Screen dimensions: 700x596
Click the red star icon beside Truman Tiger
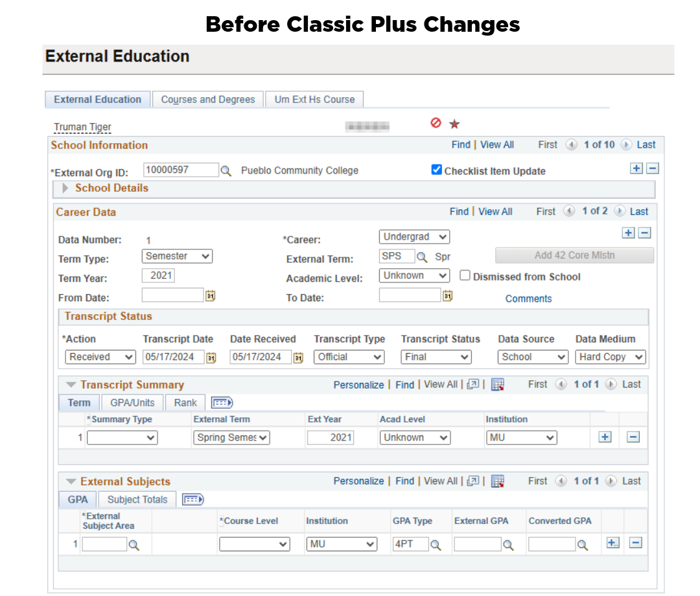pos(454,123)
